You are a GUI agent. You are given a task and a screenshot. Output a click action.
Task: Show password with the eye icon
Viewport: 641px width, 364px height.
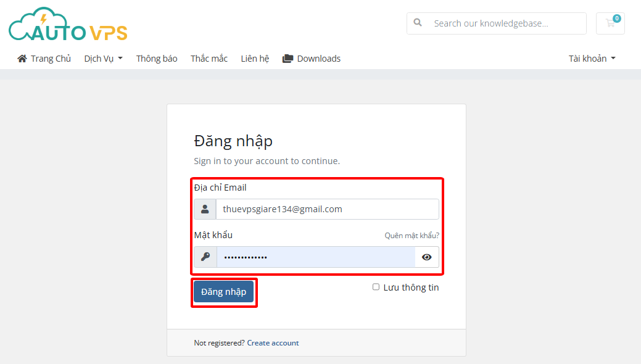pos(427,257)
